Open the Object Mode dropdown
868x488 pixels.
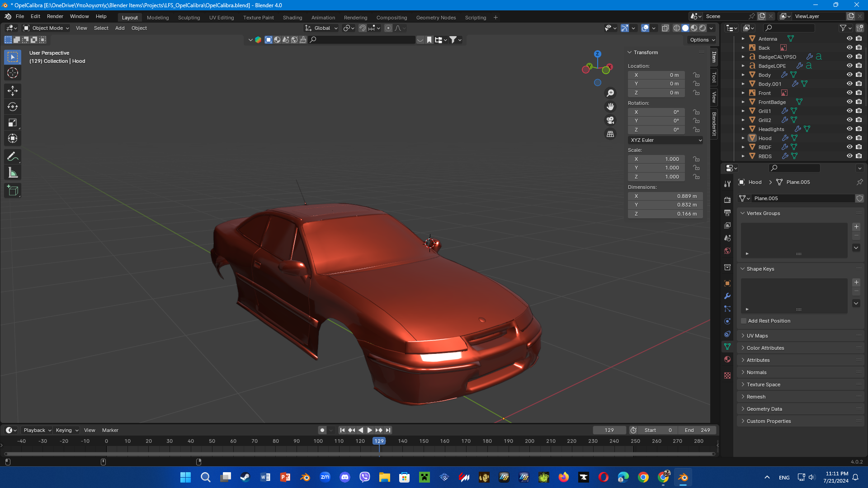tap(47, 28)
